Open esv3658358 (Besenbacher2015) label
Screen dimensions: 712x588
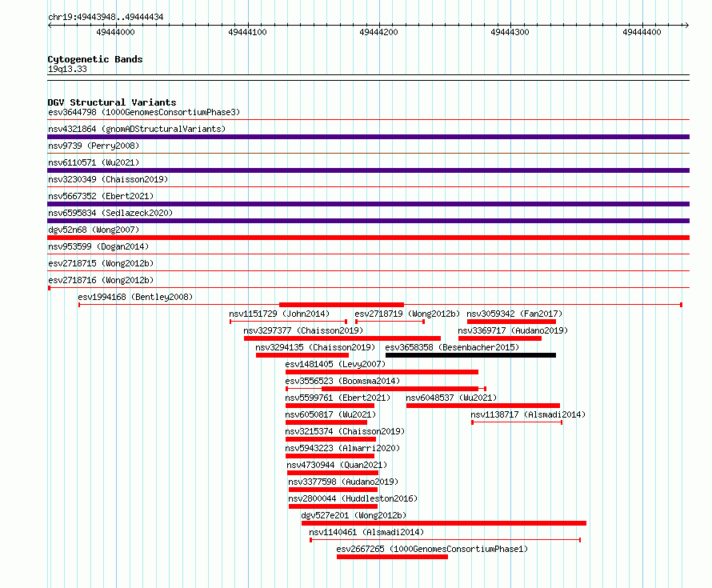[x=452, y=347]
